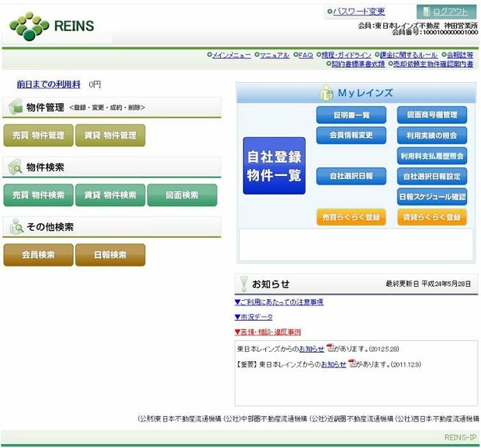The image size is (481, 448).
Task: Click the ログアウト door icon
Action: coord(427,12)
